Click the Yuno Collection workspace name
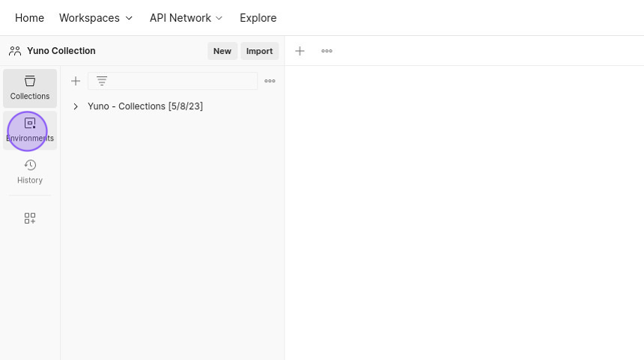This screenshot has height=360, width=644. tap(61, 50)
